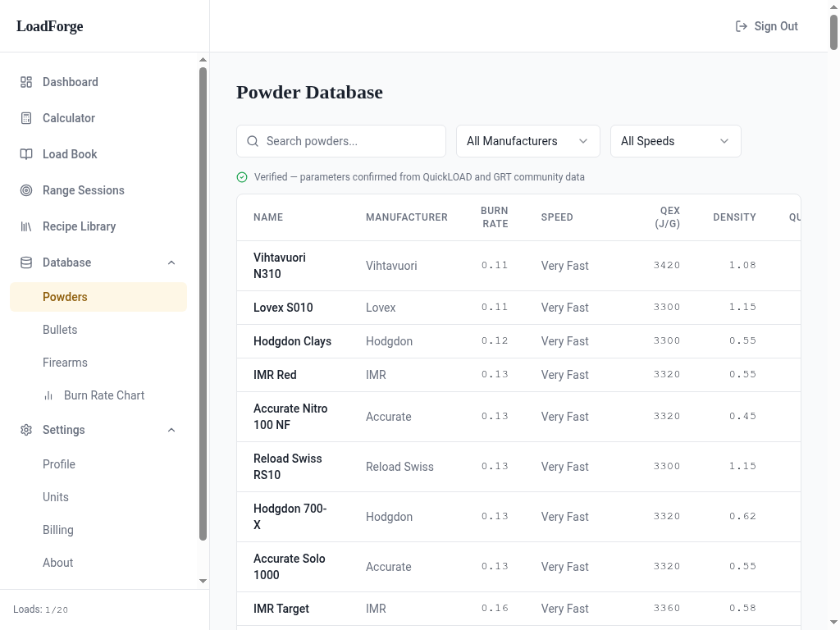Click Loads 1/20 counter in sidebar footer
This screenshot has height=630, width=840.
pyautogui.click(x=41, y=609)
